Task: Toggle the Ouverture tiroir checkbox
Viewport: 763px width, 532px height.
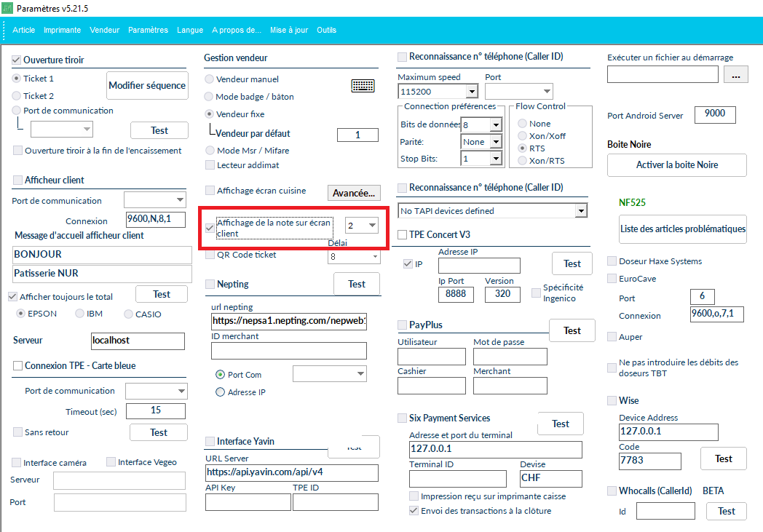Action: (x=16, y=60)
